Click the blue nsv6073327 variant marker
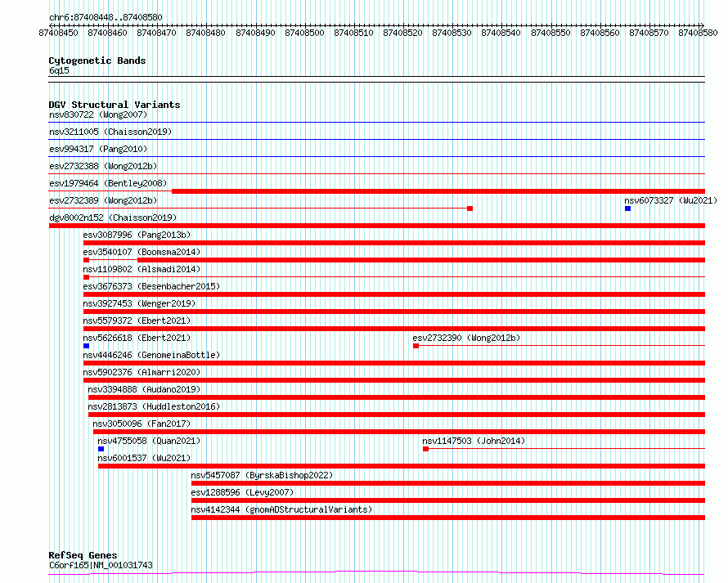 point(627,209)
